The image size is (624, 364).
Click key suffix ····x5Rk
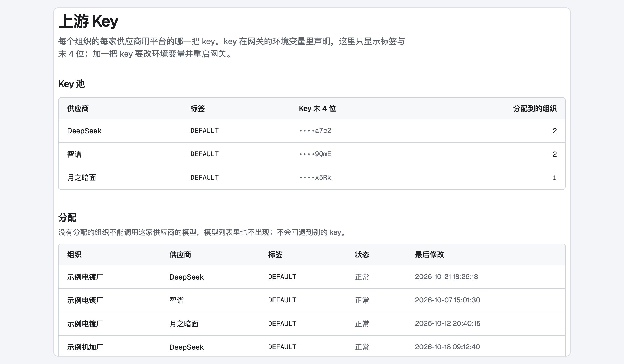(x=315, y=177)
